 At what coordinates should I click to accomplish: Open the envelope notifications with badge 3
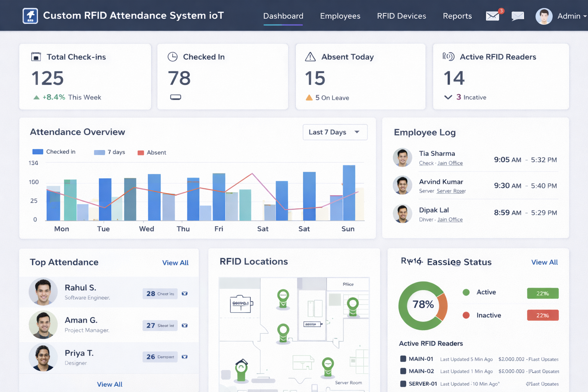tap(492, 16)
